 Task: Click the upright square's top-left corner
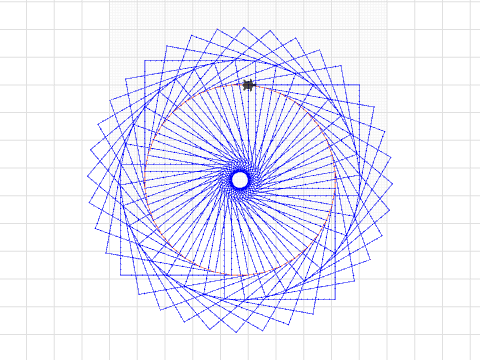145,61
